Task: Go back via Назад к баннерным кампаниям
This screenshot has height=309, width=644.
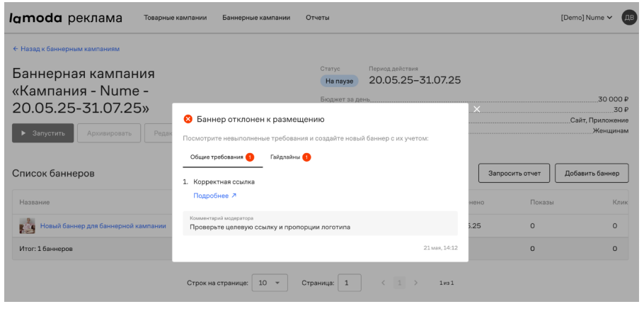Action: click(x=66, y=49)
